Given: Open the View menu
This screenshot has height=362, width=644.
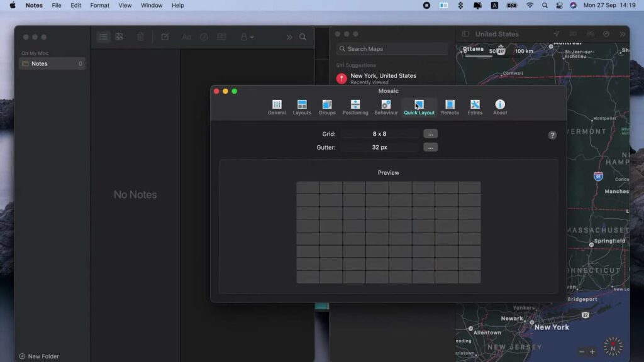Looking at the screenshot, I should coord(125,5).
